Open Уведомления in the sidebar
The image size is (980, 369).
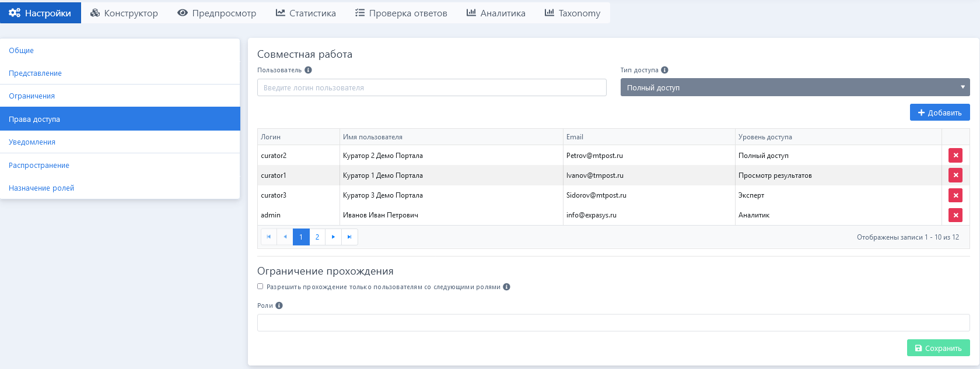(32, 142)
